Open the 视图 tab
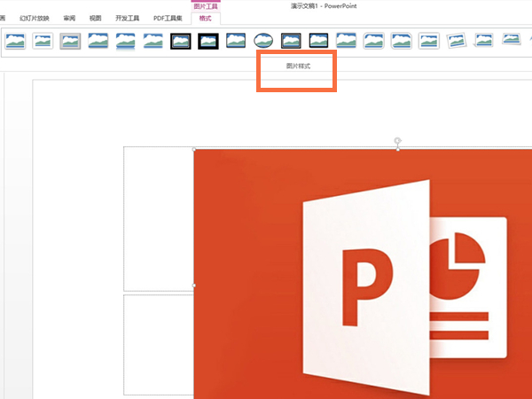 [95, 18]
